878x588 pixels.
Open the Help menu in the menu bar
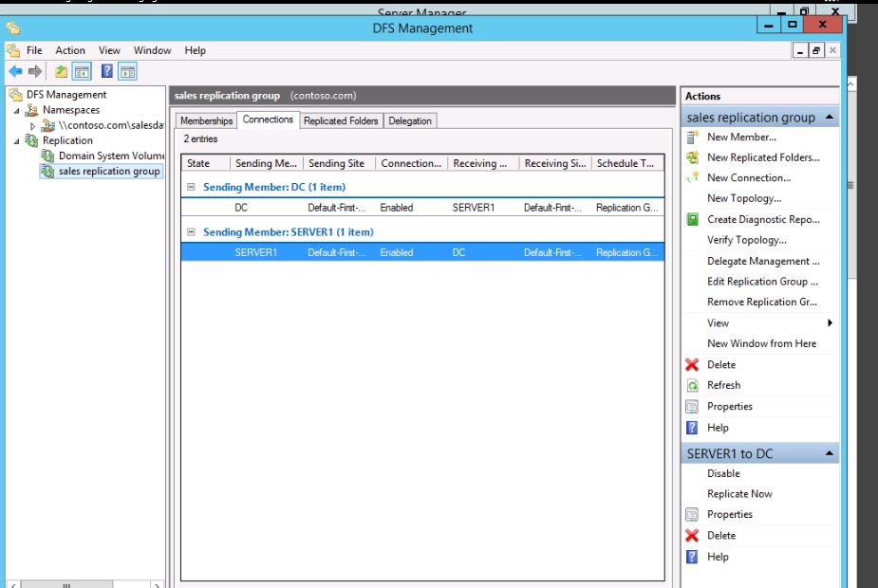[195, 50]
